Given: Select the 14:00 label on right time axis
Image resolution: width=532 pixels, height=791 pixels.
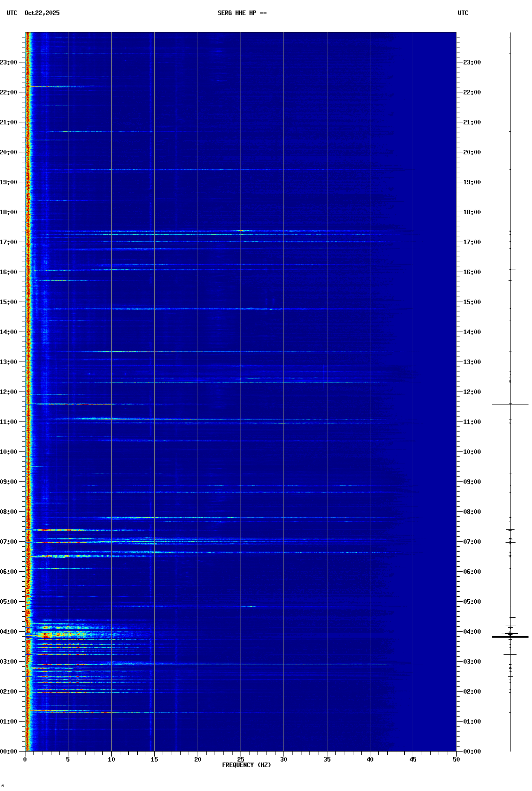Looking at the screenshot, I should coord(472,332).
